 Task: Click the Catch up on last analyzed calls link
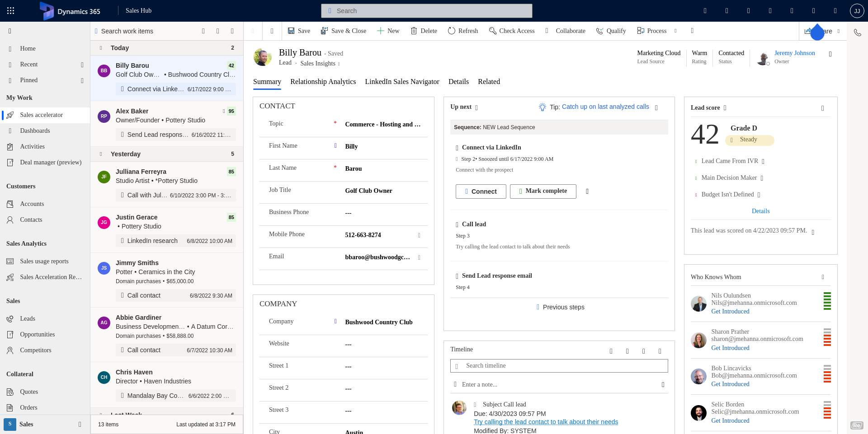click(605, 107)
